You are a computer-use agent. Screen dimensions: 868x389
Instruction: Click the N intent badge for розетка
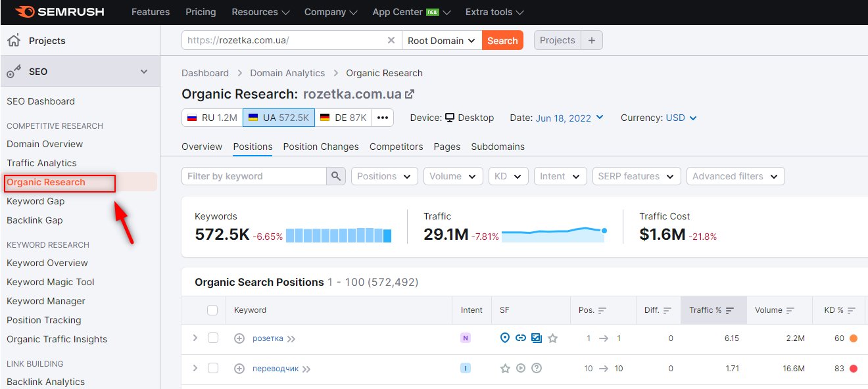[466, 338]
